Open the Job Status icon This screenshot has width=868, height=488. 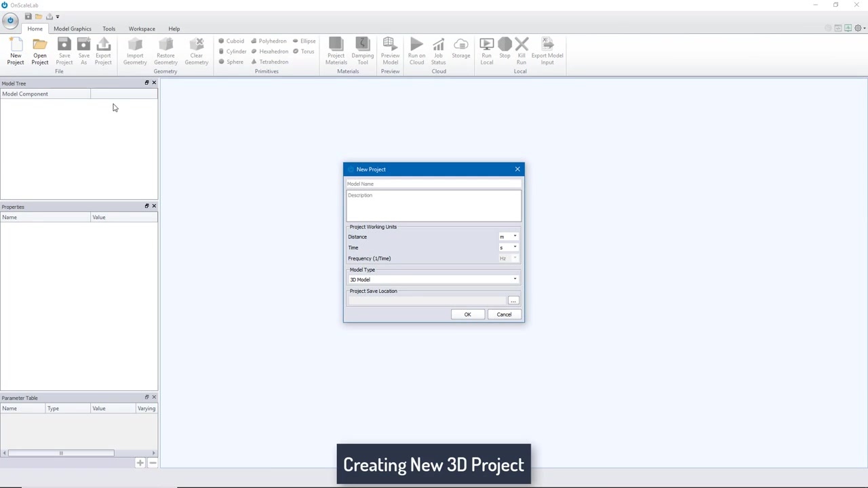(438, 52)
